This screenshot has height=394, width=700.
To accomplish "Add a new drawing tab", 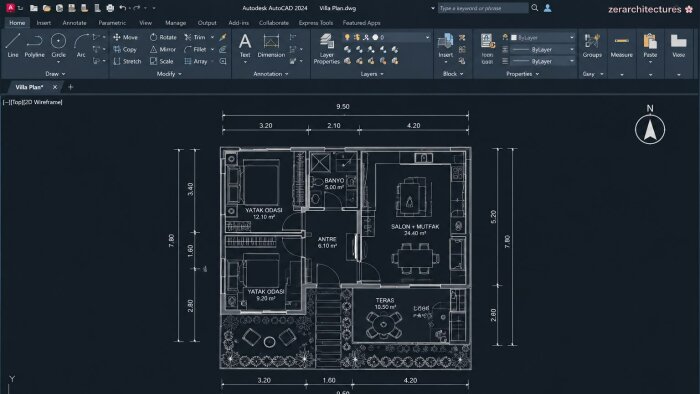I will 71,87.
